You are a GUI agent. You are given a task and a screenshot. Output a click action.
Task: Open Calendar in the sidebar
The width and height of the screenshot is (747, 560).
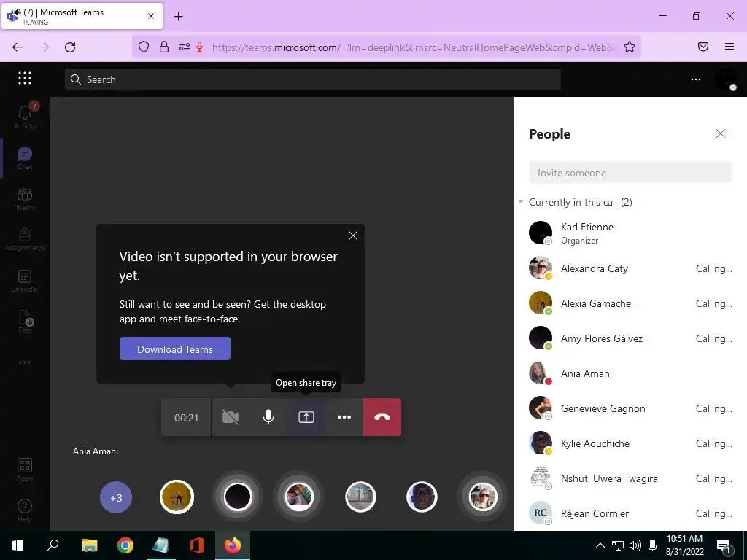coord(25,281)
